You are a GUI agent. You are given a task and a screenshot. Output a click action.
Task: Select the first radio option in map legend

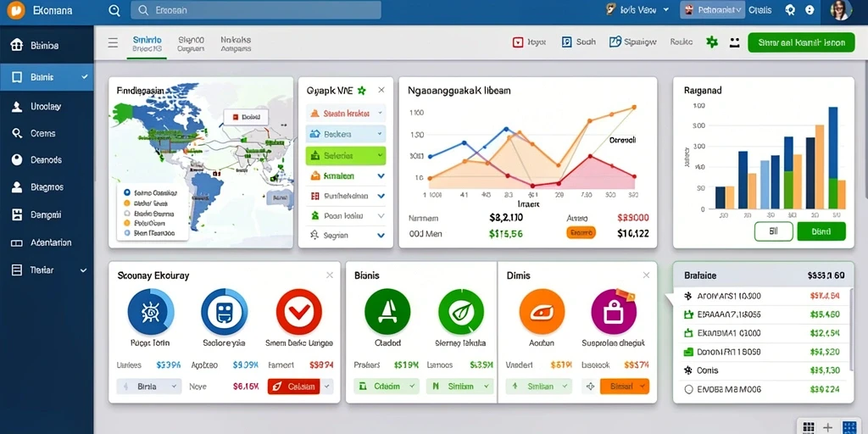coord(127,192)
